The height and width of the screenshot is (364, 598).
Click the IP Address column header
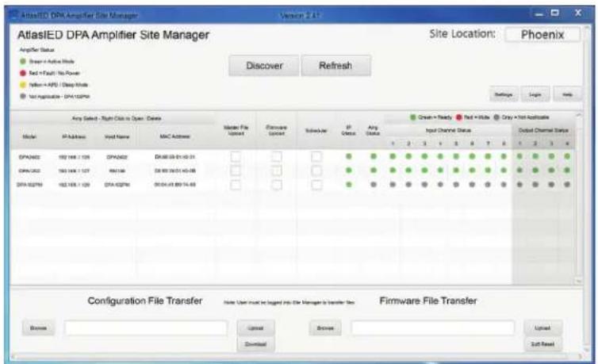coord(74,136)
